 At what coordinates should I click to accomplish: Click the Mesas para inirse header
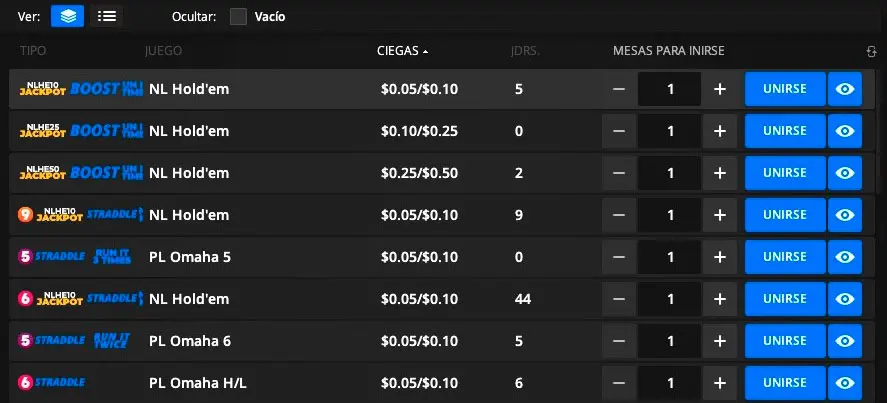tap(668, 50)
